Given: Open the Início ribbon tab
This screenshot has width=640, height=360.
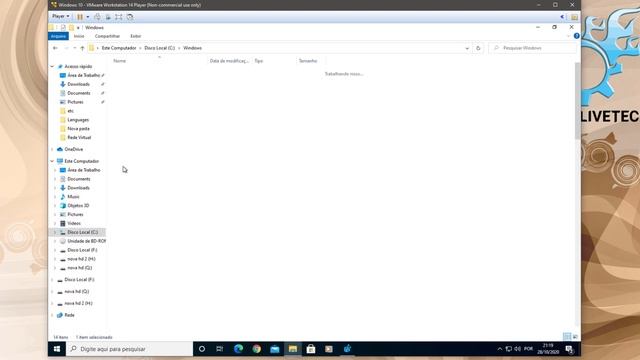Looking at the screenshot, I should [x=79, y=36].
